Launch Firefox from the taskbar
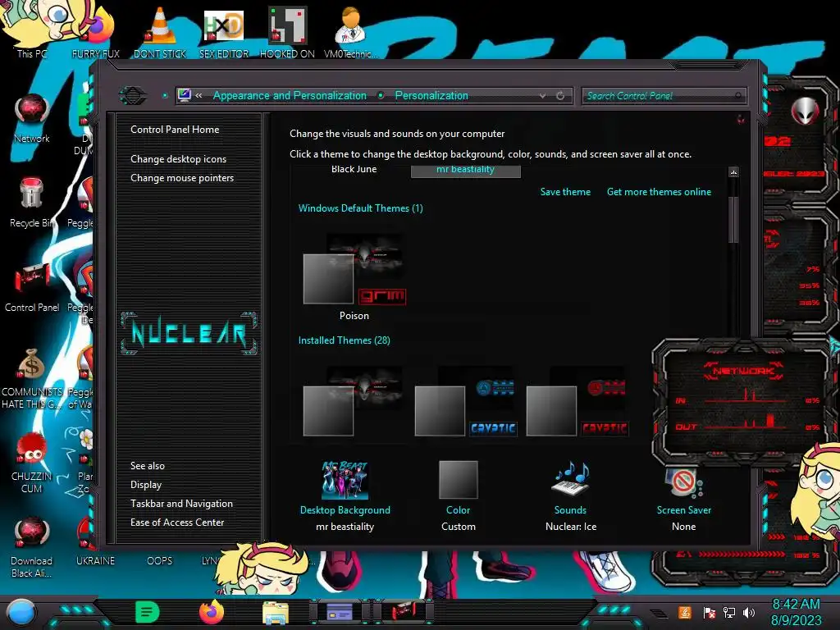Image resolution: width=840 pixels, height=630 pixels. [x=211, y=612]
